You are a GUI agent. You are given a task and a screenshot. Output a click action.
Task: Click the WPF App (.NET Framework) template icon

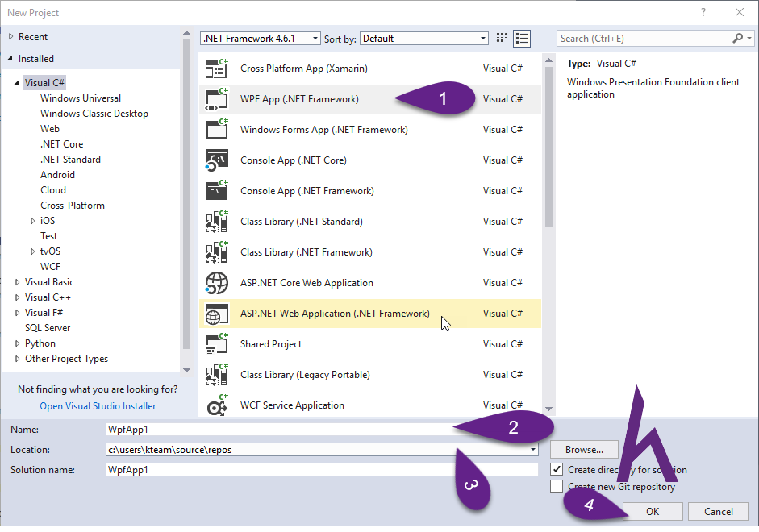216,99
